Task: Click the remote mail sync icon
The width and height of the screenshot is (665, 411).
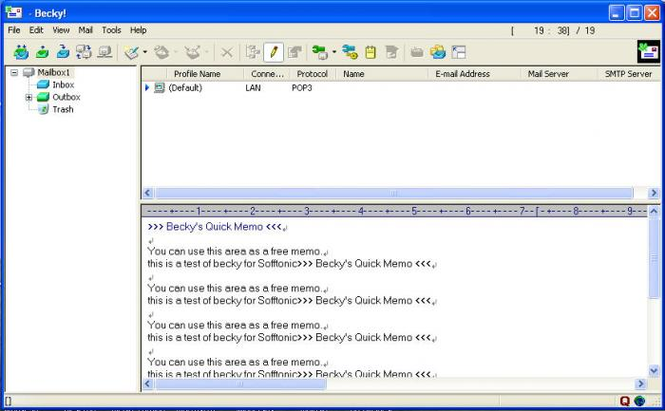Action: 84,52
